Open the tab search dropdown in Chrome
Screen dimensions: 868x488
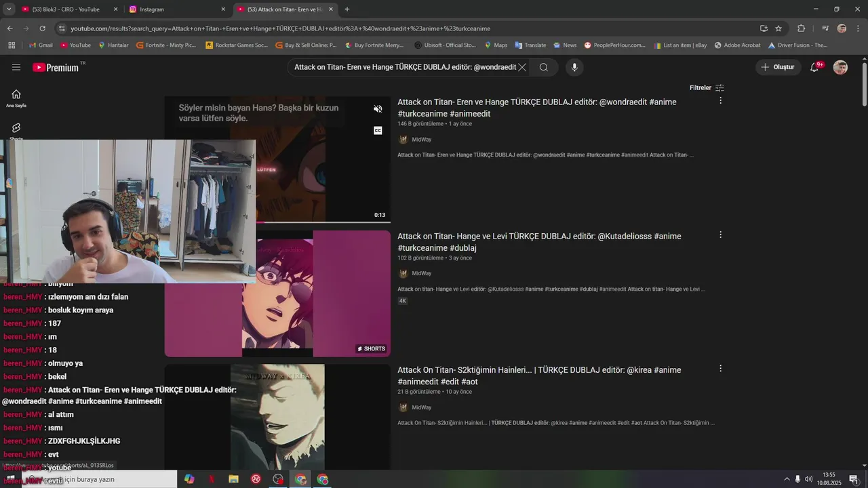pos(9,9)
